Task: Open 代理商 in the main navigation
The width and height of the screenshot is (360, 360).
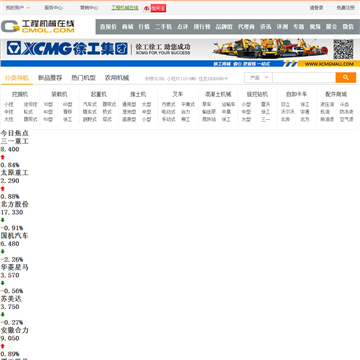Action: 246,27
